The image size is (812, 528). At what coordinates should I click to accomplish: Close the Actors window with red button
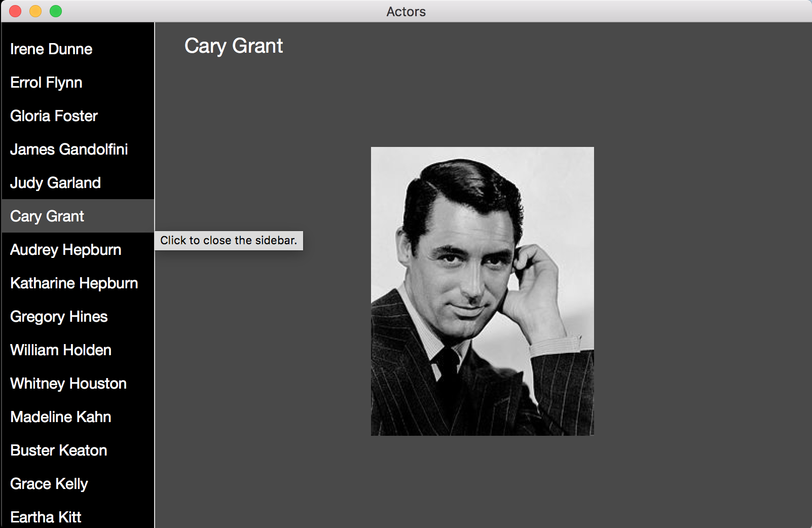15,11
